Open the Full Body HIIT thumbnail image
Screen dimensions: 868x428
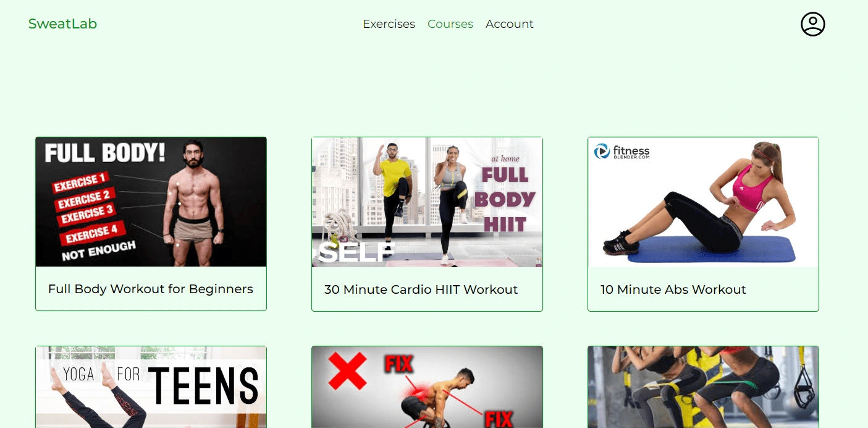tap(427, 202)
